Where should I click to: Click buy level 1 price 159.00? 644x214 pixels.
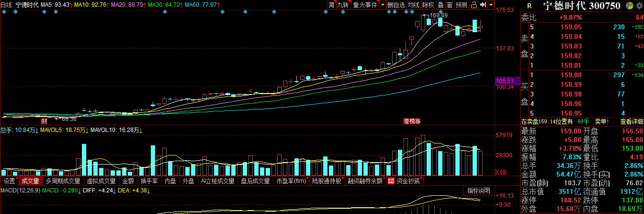(571, 75)
